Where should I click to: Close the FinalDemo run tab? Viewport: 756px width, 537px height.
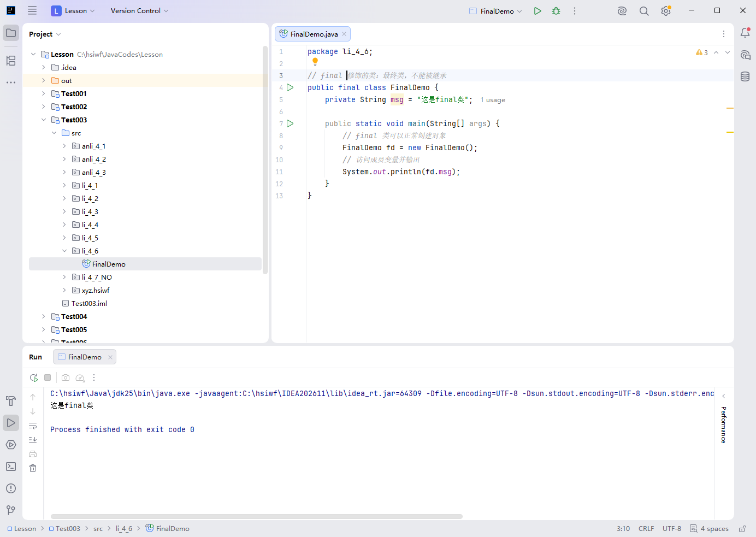coord(110,357)
